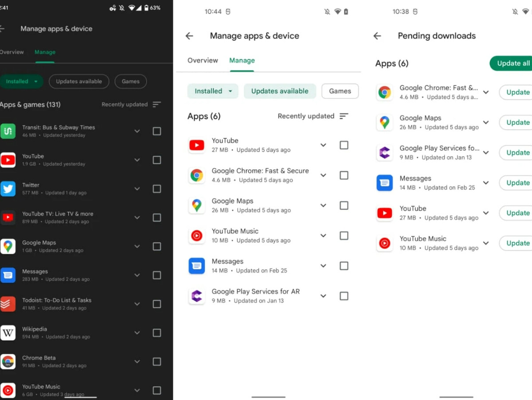Expand YouTube Music row in middle panel

coord(323,235)
